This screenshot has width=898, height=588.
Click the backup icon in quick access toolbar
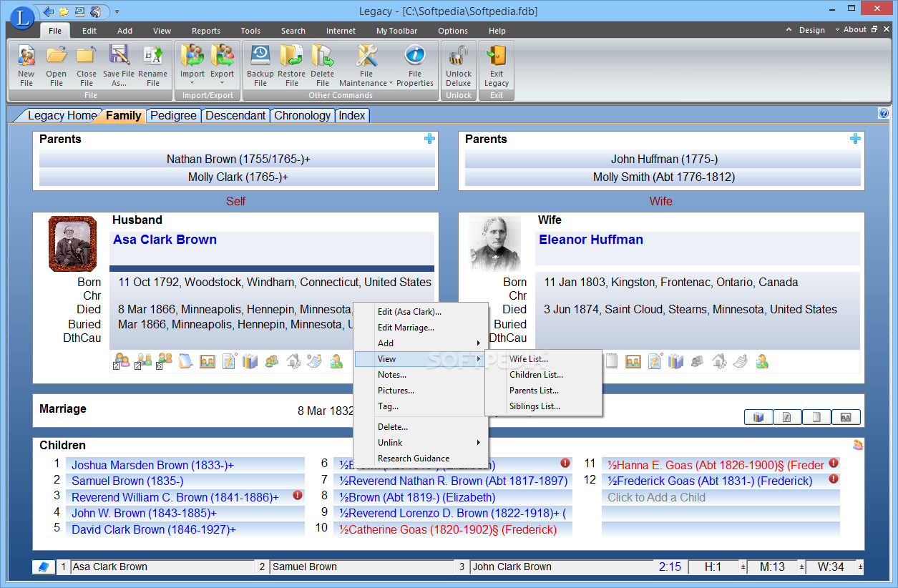pyautogui.click(x=79, y=11)
